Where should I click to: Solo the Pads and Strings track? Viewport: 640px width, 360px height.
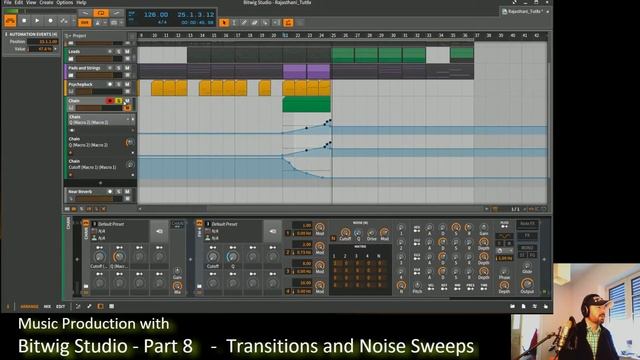pos(118,68)
